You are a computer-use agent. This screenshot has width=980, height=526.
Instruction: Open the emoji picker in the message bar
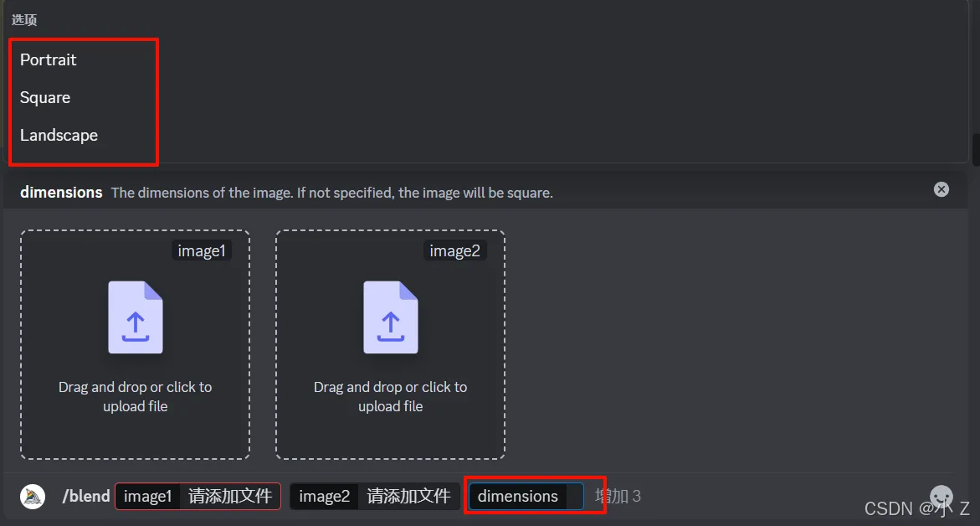pyautogui.click(x=942, y=497)
